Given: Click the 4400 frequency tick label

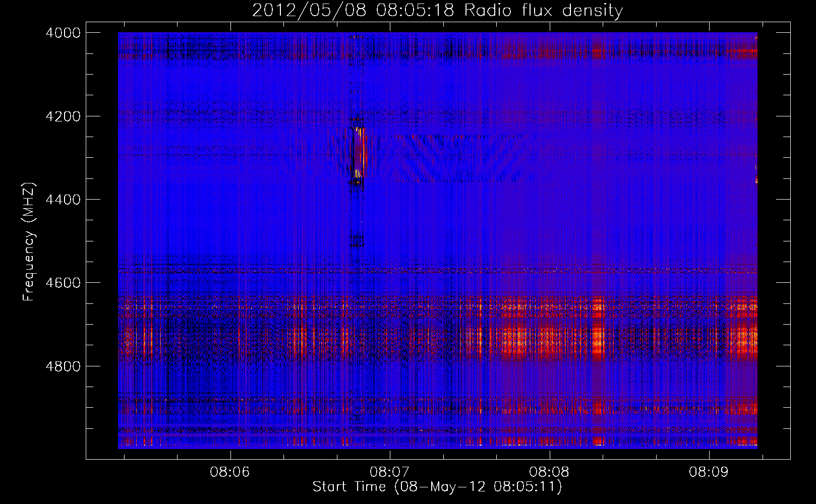Looking at the screenshot, I should [x=63, y=200].
